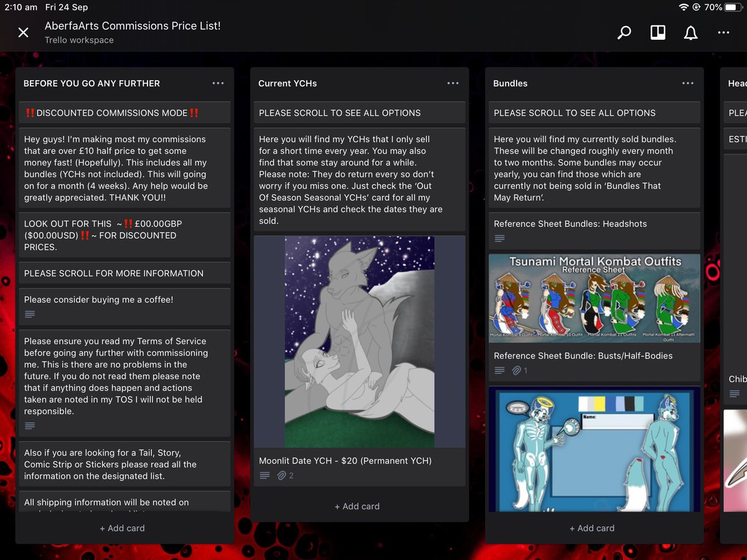Click attachment paperclip on Moonlit Date YCH card
Viewport: 747px width, 560px height.
point(282,475)
